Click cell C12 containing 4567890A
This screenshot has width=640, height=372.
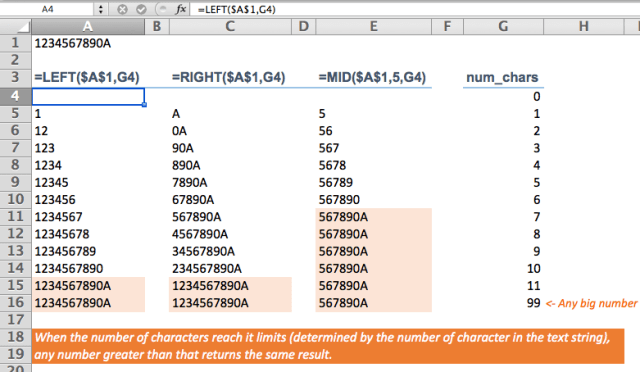tap(231, 234)
